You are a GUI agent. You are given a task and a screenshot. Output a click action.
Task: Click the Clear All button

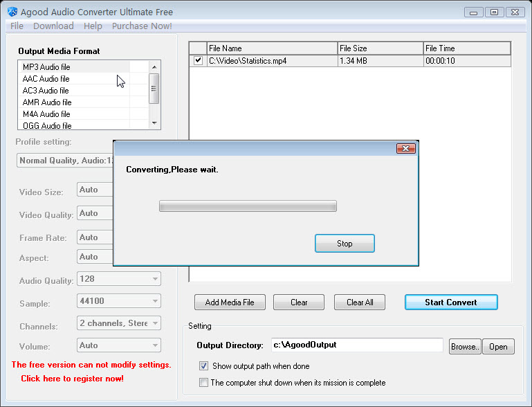click(360, 302)
